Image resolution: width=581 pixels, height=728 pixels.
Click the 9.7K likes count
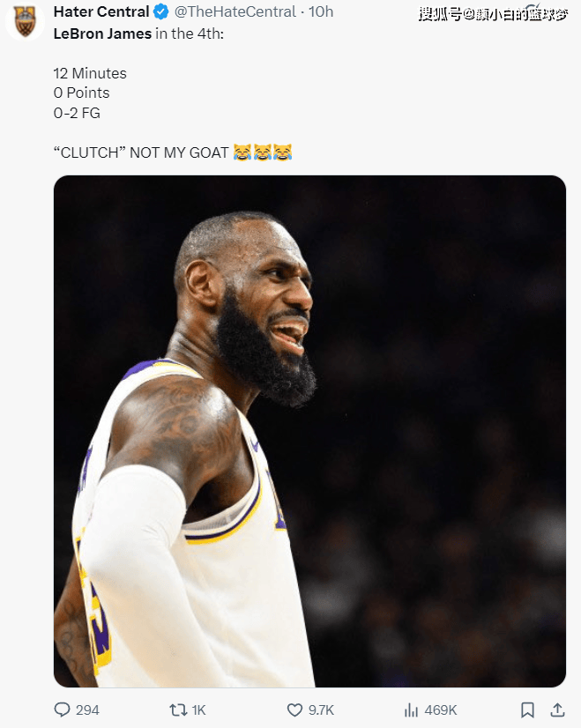pyautogui.click(x=322, y=709)
